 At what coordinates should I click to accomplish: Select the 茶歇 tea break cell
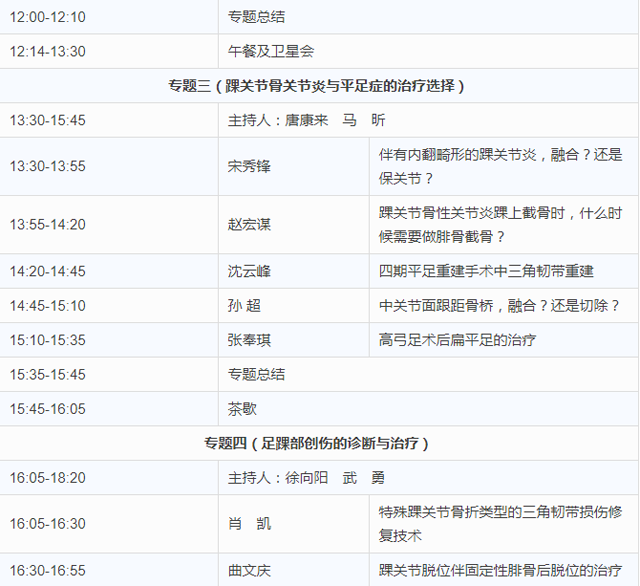pyautogui.click(x=241, y=409)
